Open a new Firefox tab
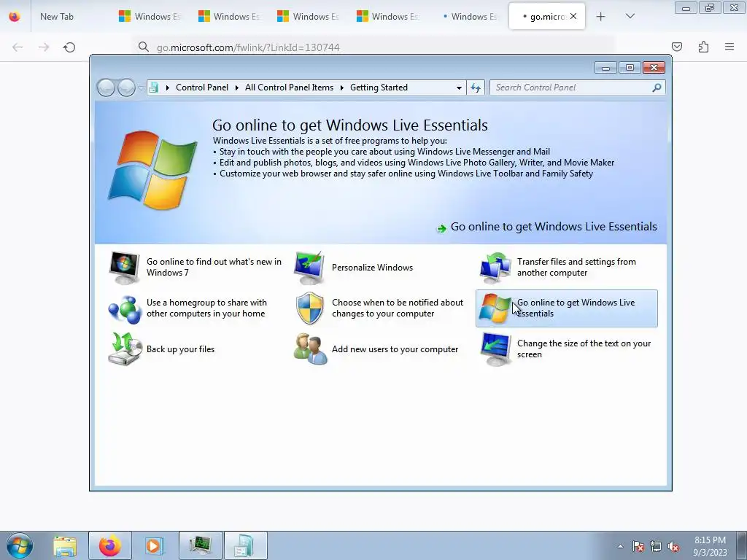This screenshot has height=560, width=747. (600, 16)
